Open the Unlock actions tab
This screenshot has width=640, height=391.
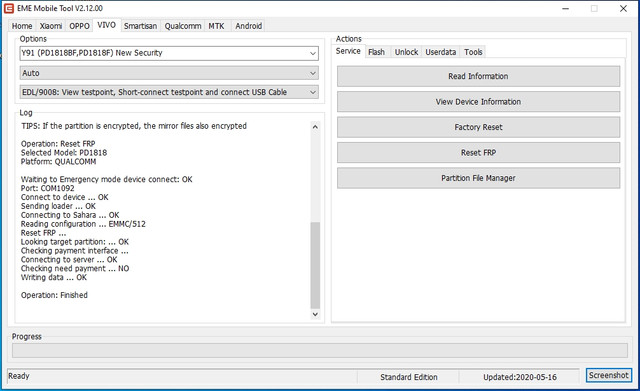[x=406, y=52]
